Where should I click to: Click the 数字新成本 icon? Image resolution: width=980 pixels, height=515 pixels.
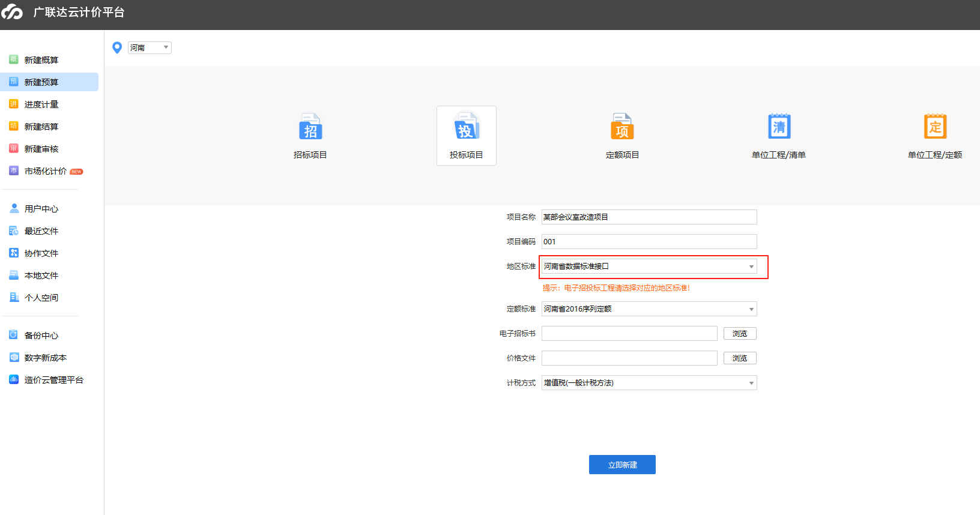click(14, 357)
